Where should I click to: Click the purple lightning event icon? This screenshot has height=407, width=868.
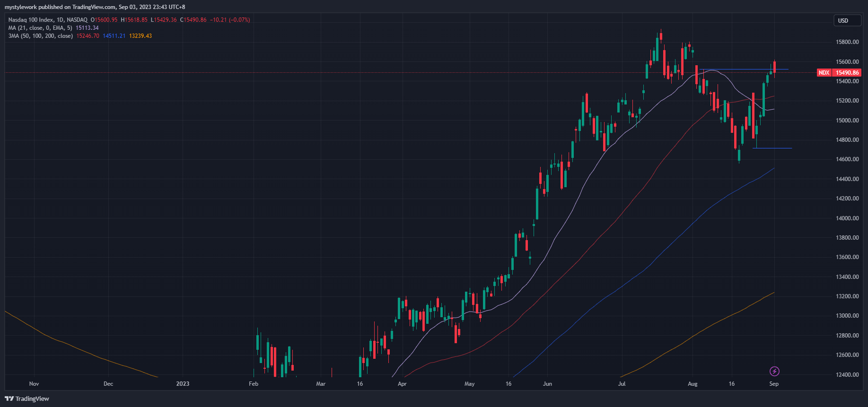[774, 371]
